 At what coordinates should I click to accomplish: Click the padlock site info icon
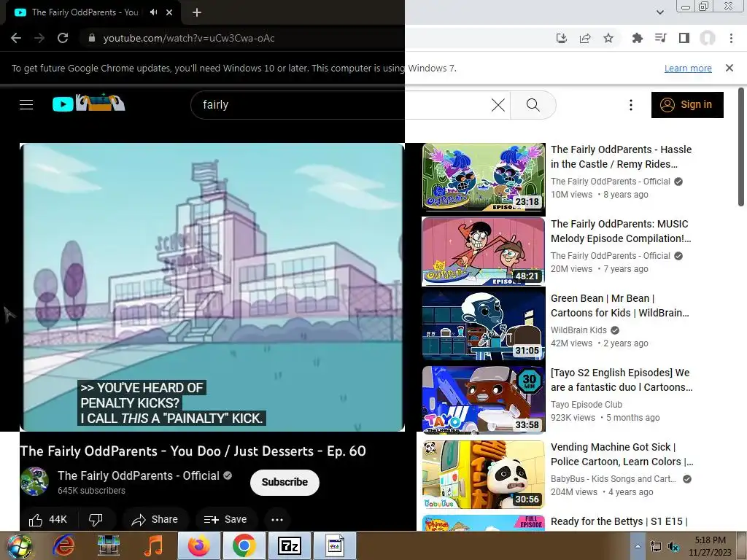[92, 38]
